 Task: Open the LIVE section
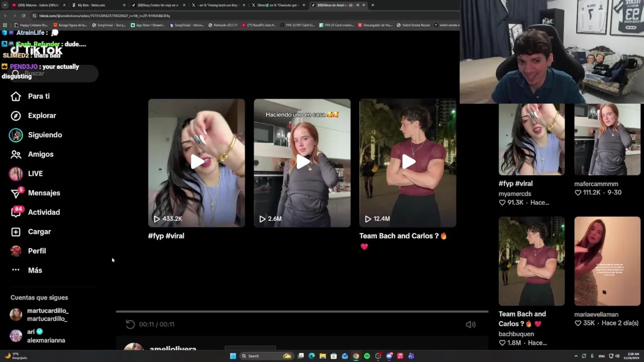[26, 173]
